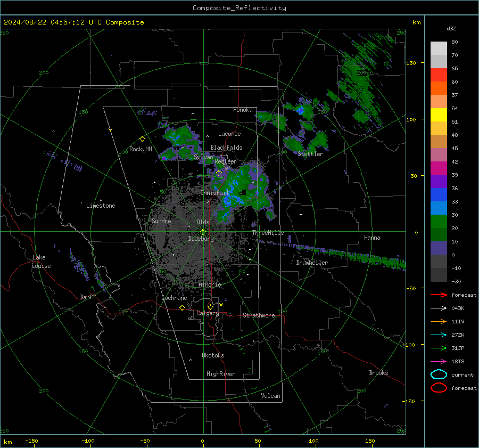Click the Stettler city label
479x448 pixels.
coord(310,154)
